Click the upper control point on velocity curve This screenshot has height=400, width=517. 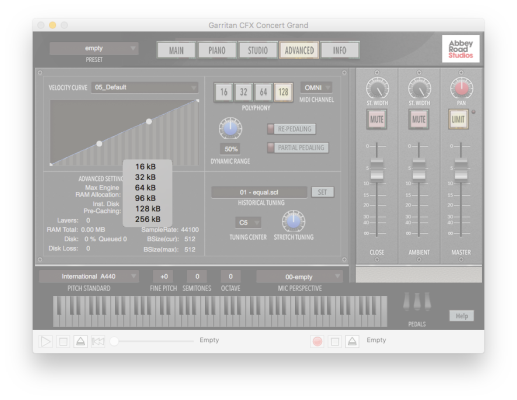click(149, 122)
